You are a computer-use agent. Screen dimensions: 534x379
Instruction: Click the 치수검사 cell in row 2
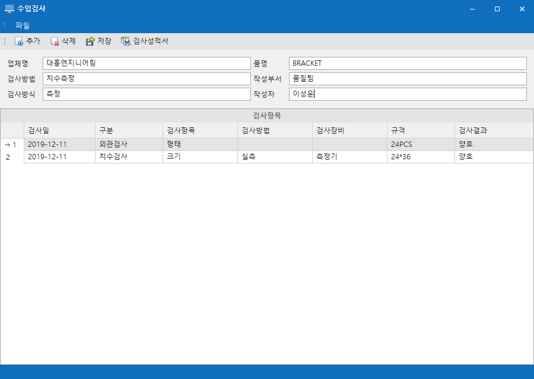pyautogui.click(x=129, y=157)
